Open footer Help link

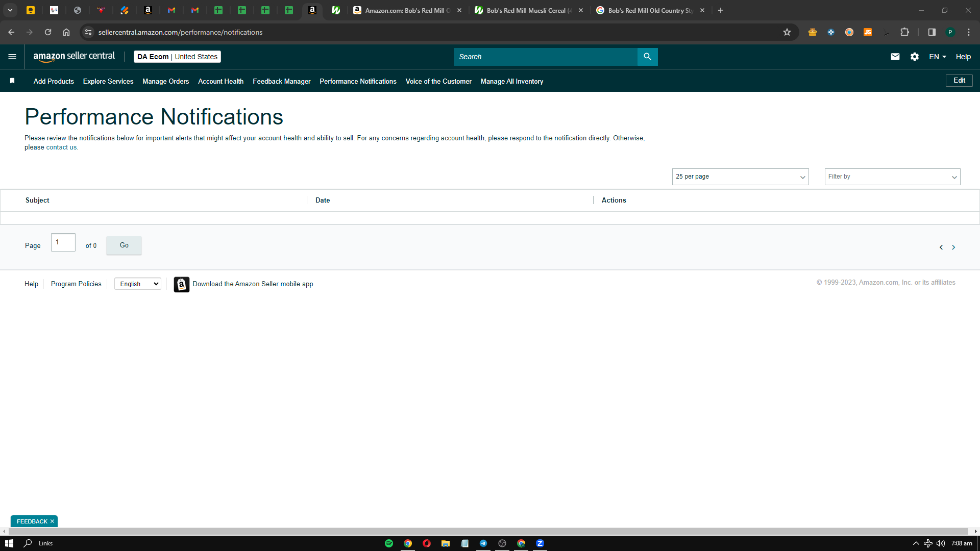31,284
